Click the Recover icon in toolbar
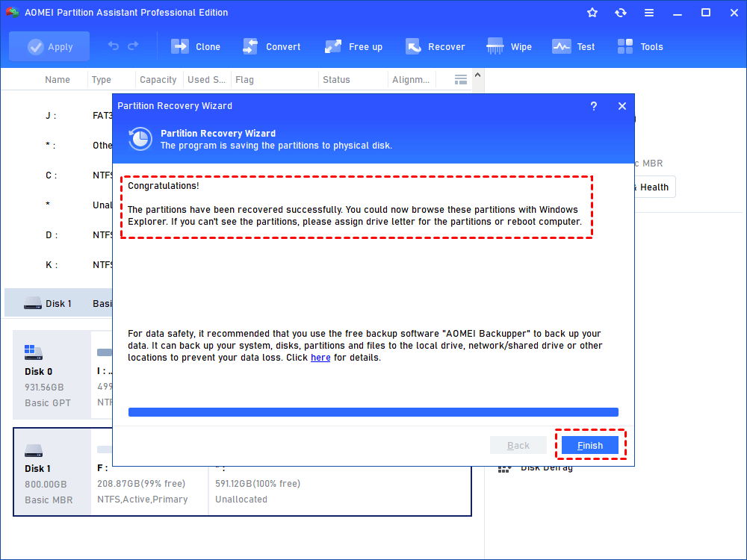747x560 pixels. (414, 46)
